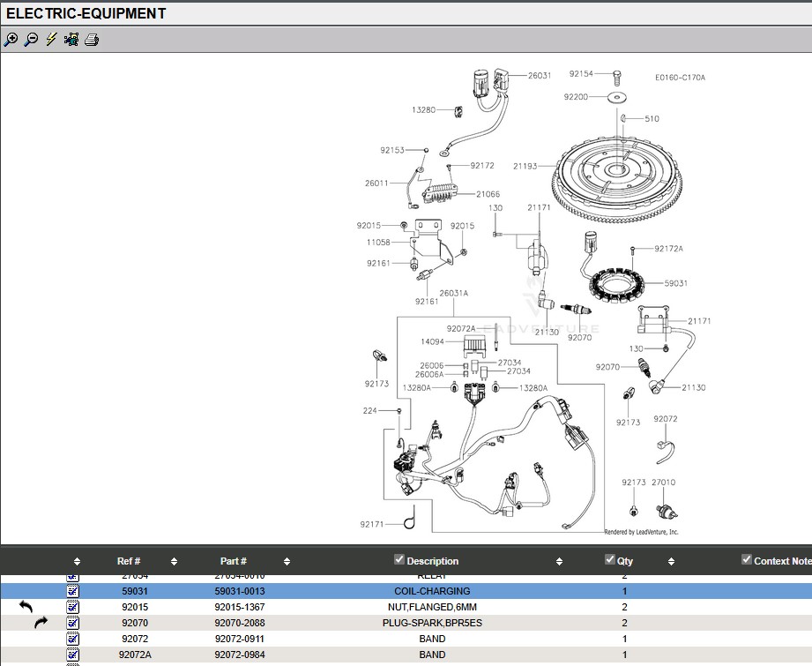Print the diagram using the printer icon

pyautogui.click(x=92, y=40)
